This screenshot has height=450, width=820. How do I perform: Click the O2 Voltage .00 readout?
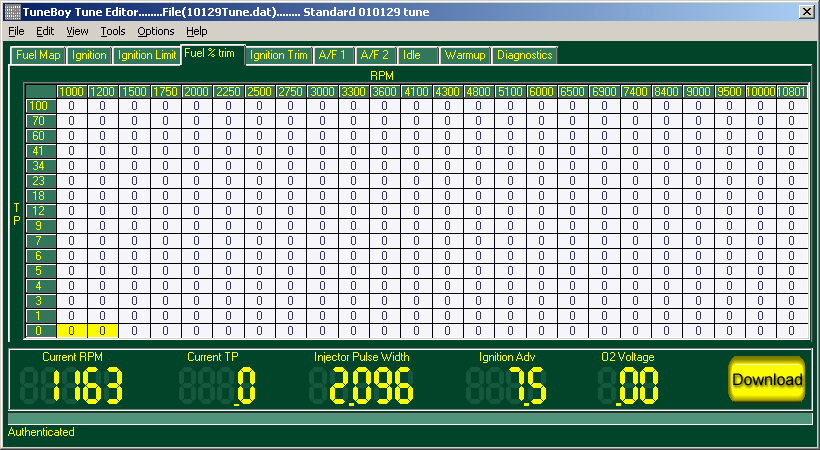[x=628, y=386]
